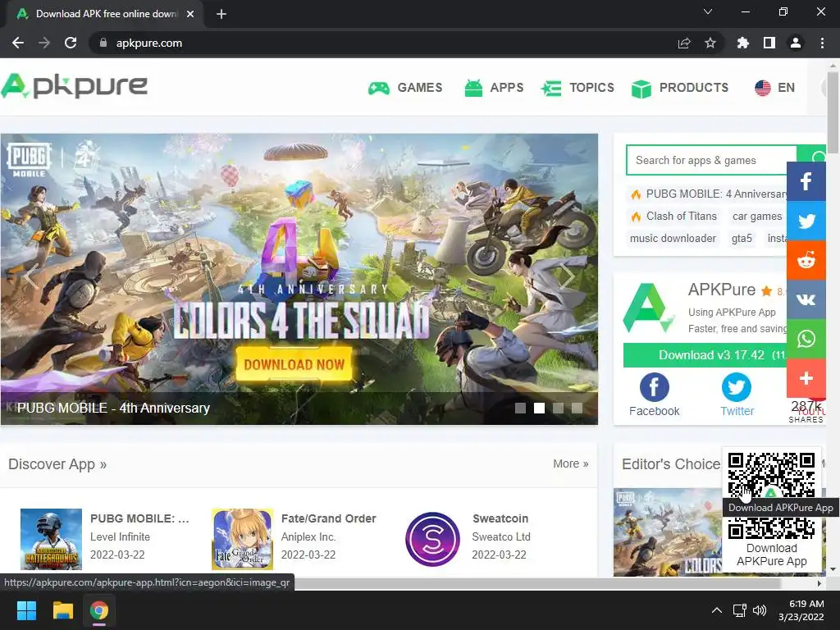This screenshot has height=630, width=840.
Task: Toggle the browser side panel icon
Action: tap(769, 43)
